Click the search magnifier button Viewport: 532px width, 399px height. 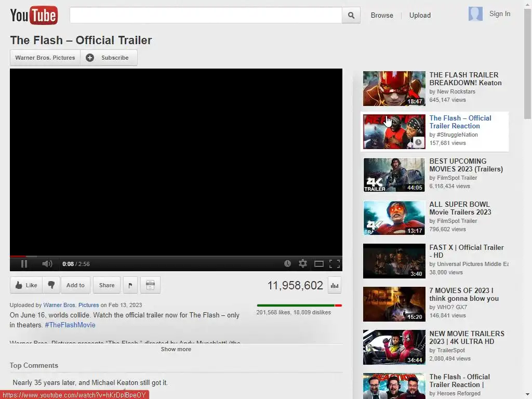351,15
